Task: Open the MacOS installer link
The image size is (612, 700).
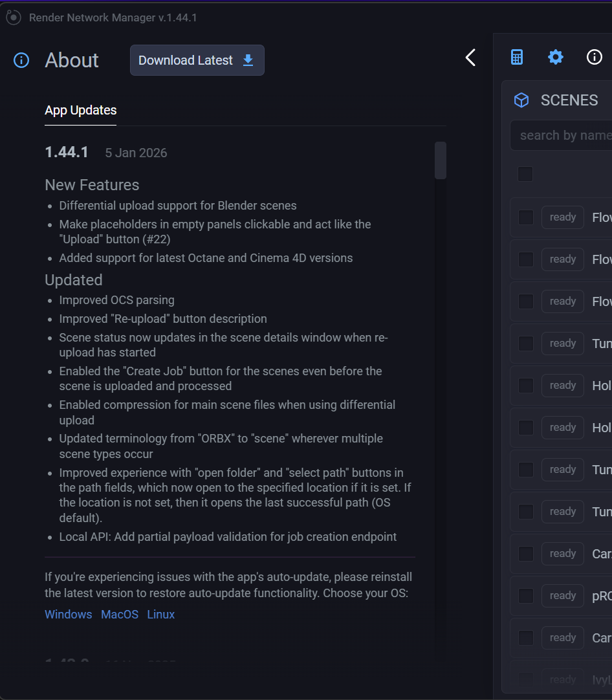Action: coord(120,615)
